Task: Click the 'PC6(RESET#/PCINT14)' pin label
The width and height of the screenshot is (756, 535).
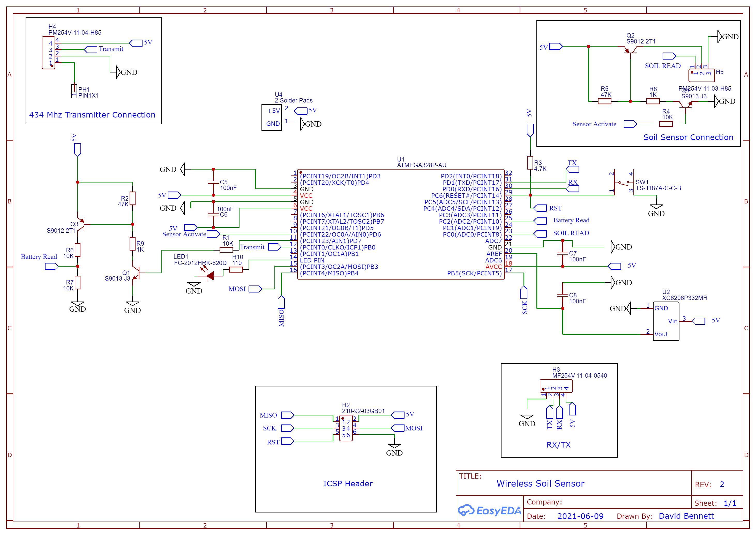Action: [466, 196]
